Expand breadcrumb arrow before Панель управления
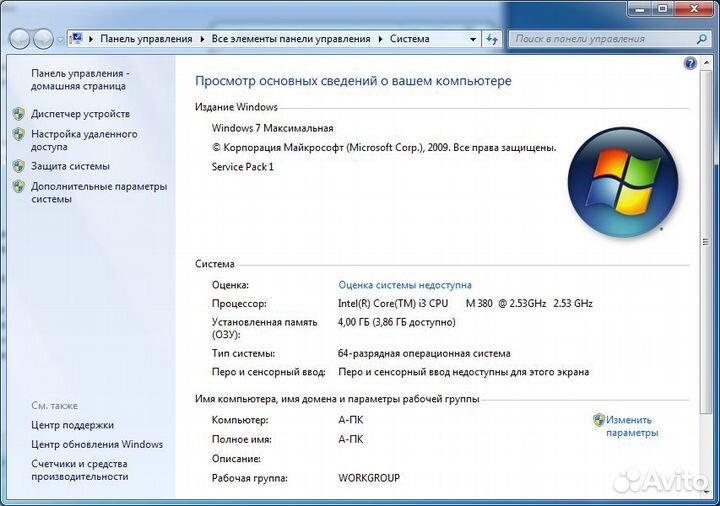 click(x=90, y=39)
